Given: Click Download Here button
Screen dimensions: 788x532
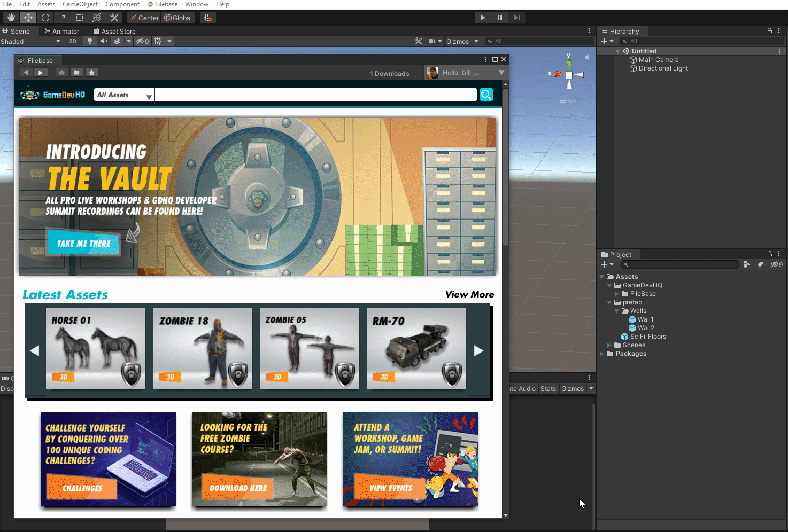Looking at the screenshot, I should point(238,488).
